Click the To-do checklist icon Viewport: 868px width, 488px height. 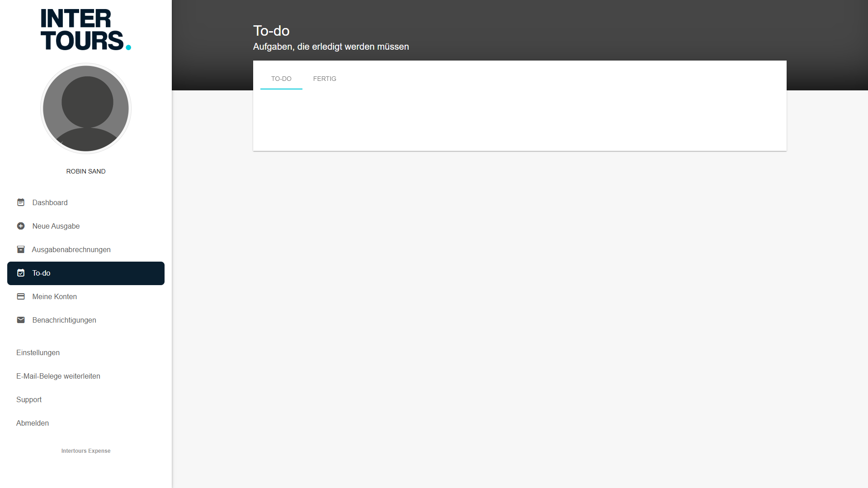21,273
